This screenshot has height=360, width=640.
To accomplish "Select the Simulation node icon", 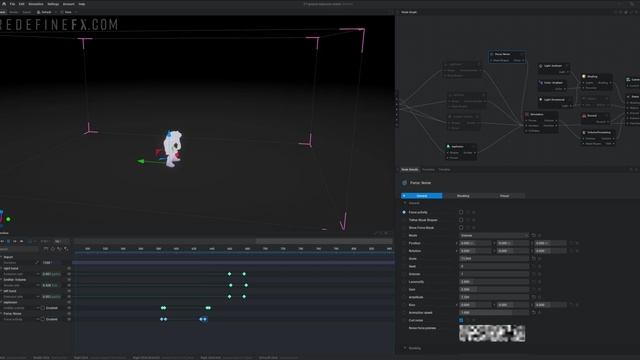I will click(527, 114).
